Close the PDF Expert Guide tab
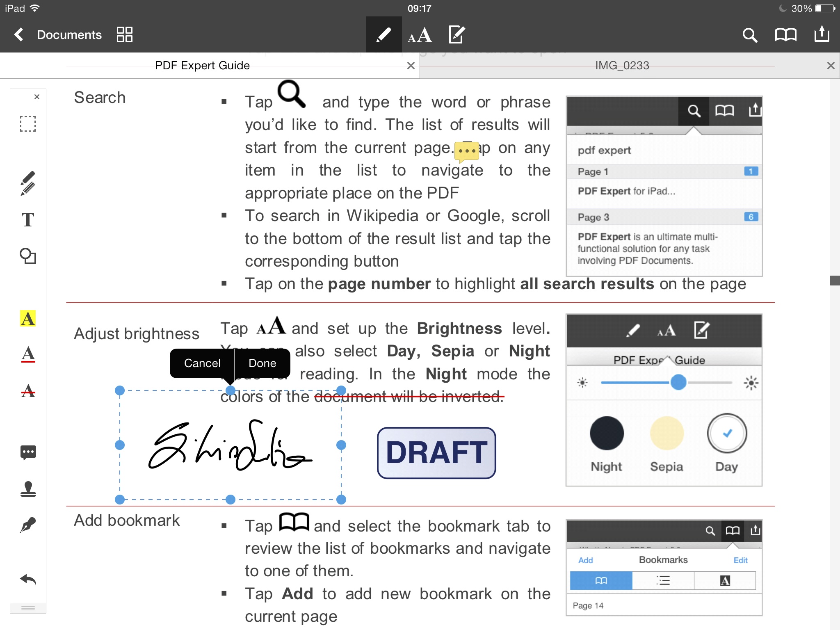The image size is (840, 630). [411, 66]
